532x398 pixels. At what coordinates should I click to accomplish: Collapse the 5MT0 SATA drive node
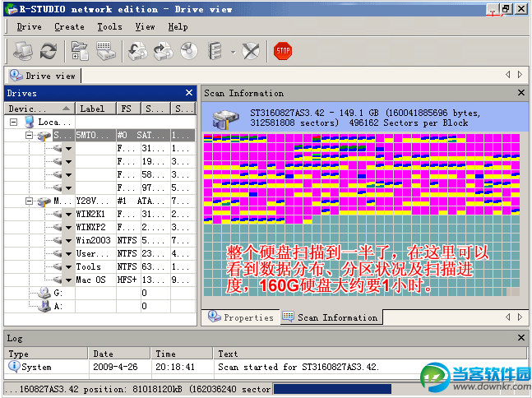(30, 135)
